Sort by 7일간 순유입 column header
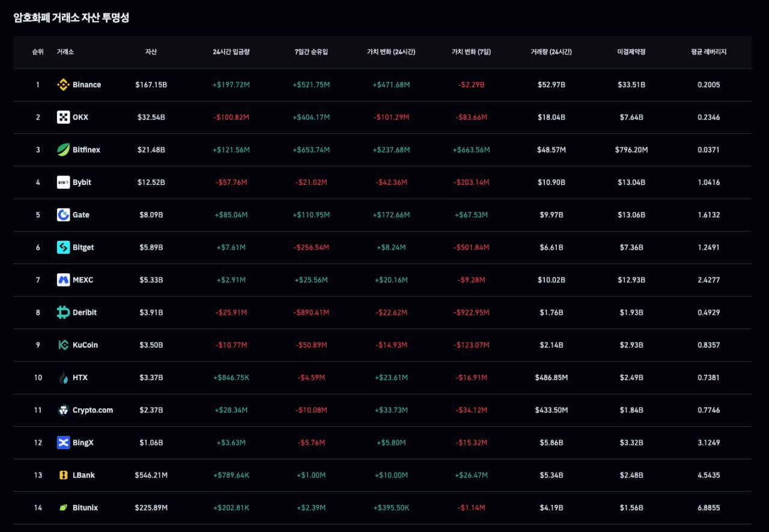Viewport: 769px width, 532px height. (x=311, y=52)
